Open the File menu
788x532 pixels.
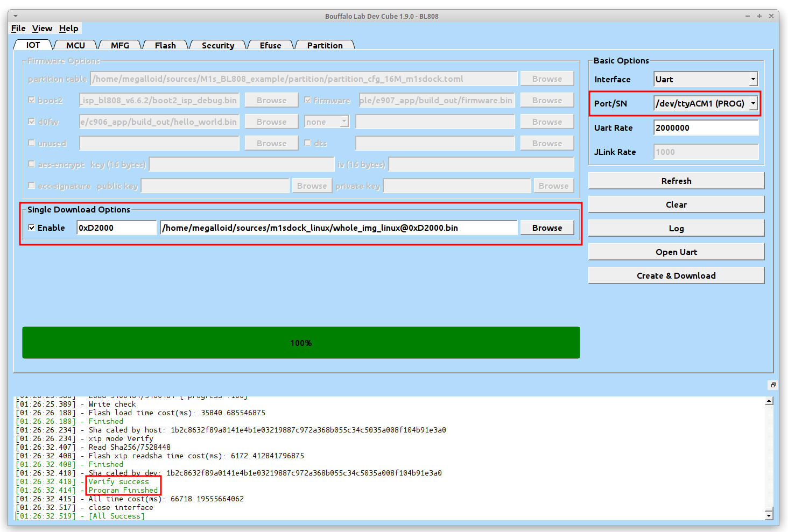[x=18, y=29]
